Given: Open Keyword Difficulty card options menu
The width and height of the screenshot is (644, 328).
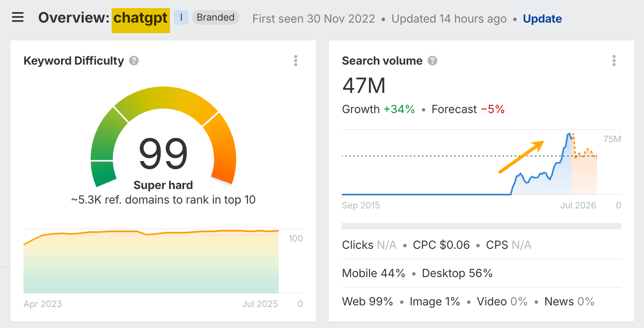Looking at the screenshot, I should click(296, 61).
